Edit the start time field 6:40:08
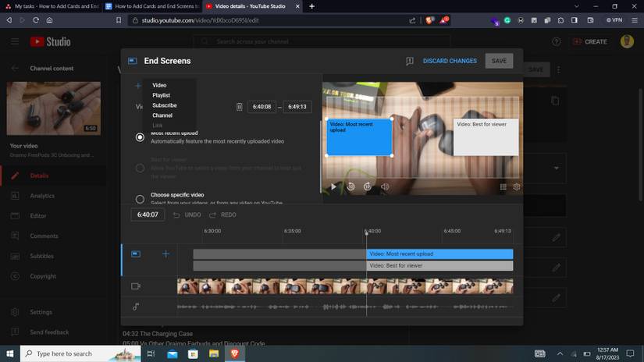Viewport: 644px width, 362px height. click(262, 107)
